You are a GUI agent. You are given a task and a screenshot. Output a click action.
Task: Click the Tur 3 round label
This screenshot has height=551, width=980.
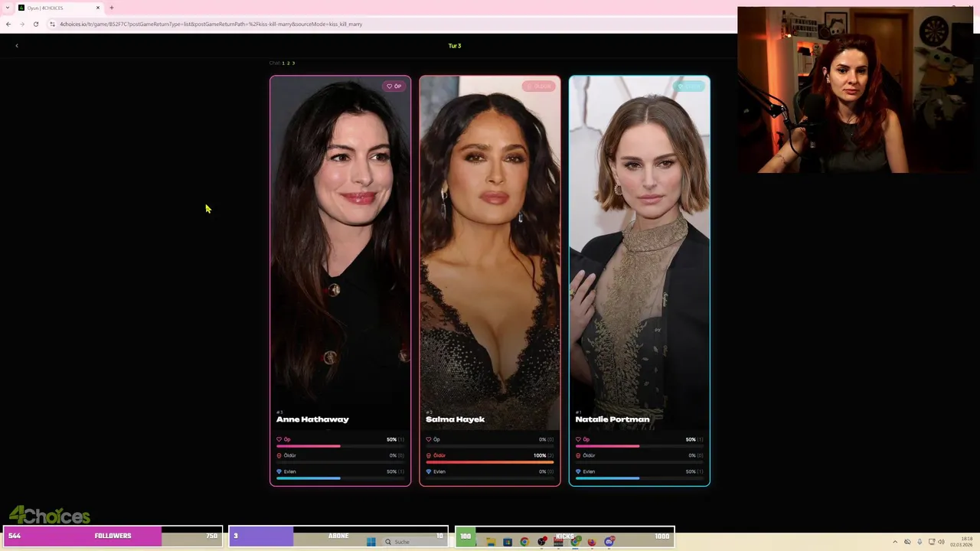(x=455, y=46)
